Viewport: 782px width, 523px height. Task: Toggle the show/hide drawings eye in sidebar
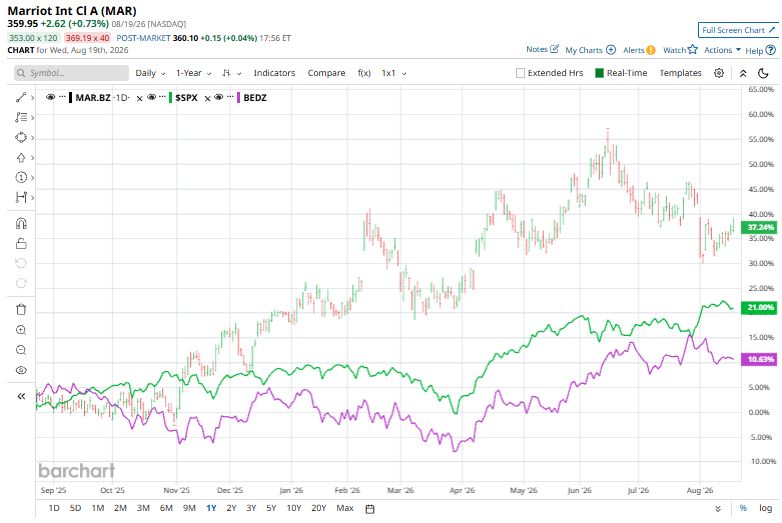pos(21,370)
